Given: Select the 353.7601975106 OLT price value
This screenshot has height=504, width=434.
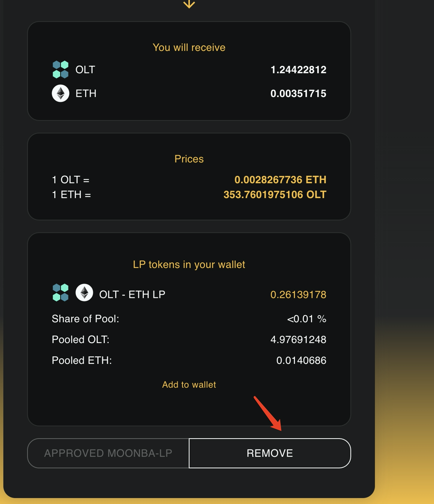Looking at the screenshot, I should pyautogui.click(x=275, y=195).
